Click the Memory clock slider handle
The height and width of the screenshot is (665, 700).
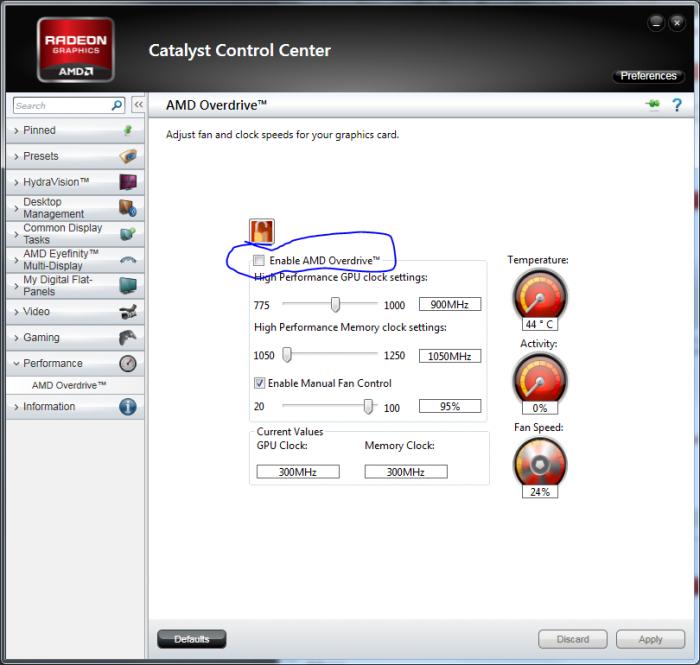coord(287,355)
